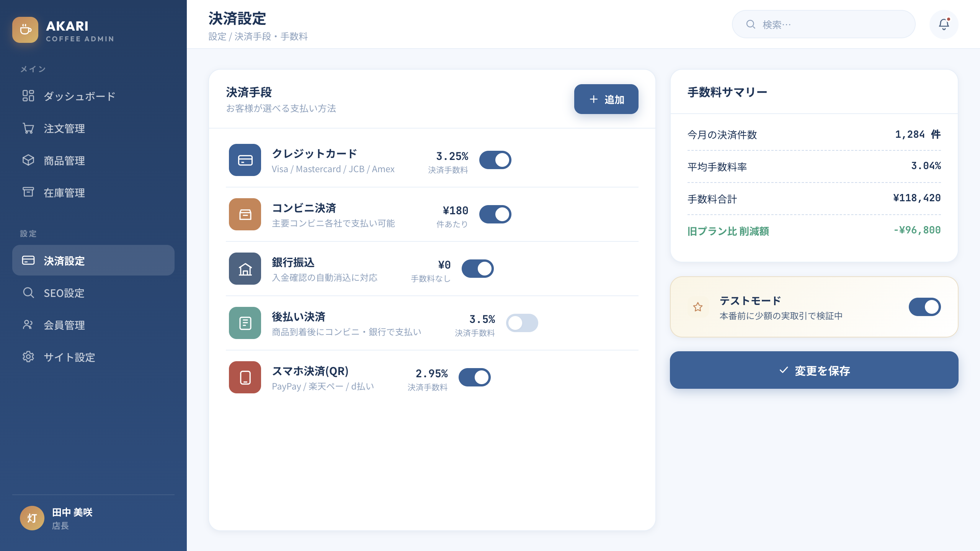Click the orange convenience store payment icon
The width and height of the screenshot is (980, 551).
coord(245,214)
